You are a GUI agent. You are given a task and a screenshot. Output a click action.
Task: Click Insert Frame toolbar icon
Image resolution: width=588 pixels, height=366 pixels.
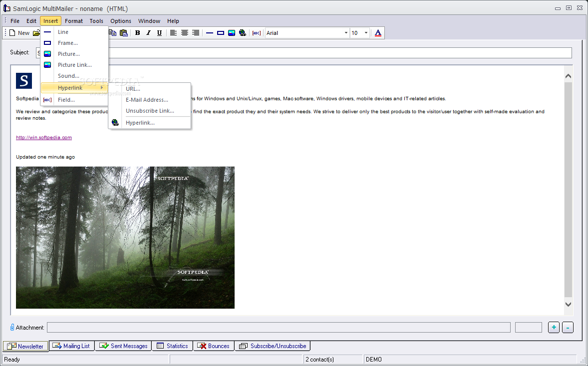(x=221, y=33)
